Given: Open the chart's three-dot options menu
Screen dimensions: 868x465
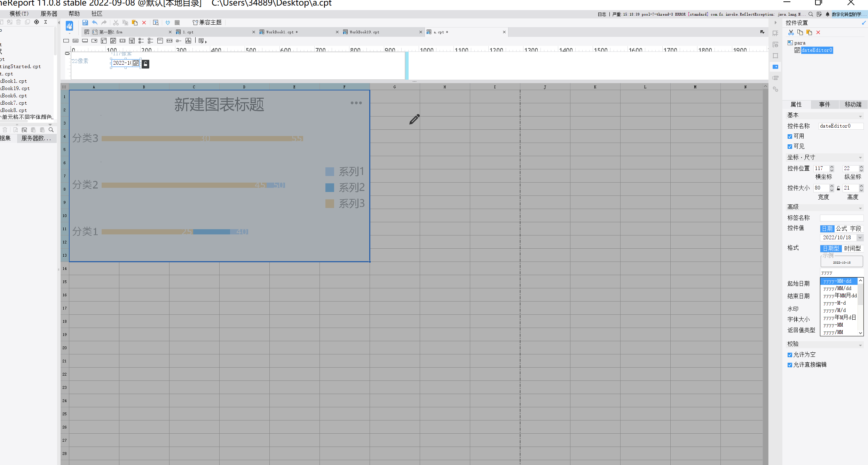Looking at the screenshot, I should tap(356, 103).
